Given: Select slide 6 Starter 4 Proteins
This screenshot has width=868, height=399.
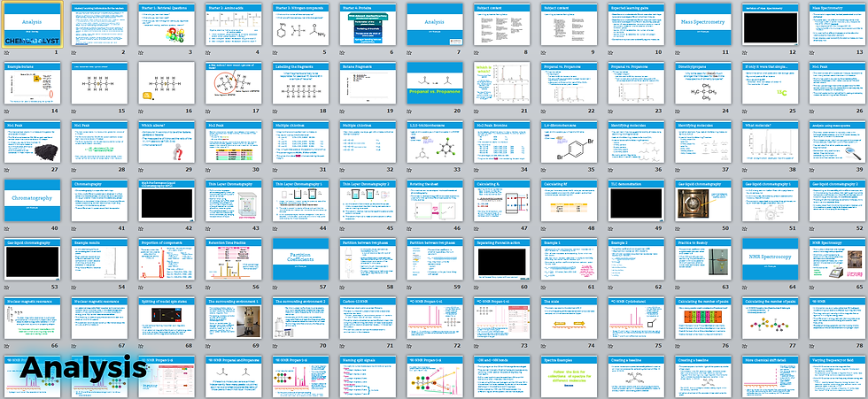Looking at the screenshot, I should coord(368,24).
